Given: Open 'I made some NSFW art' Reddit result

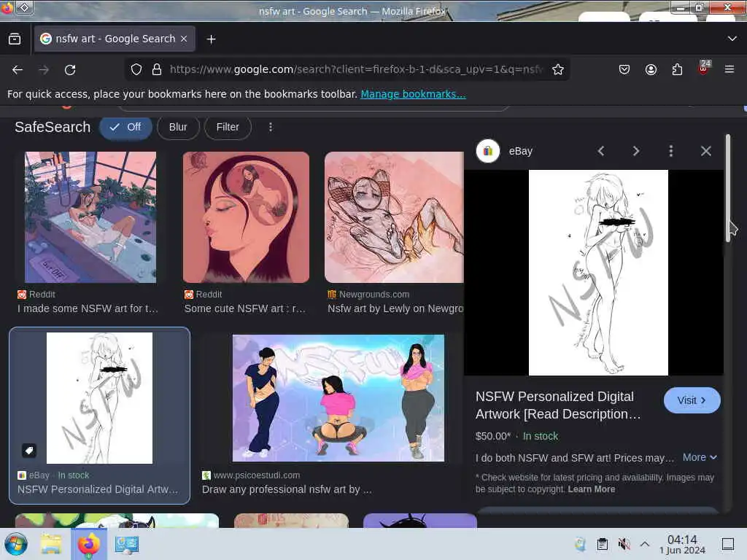Looking at the screenshot, I should tap(88, 308).
